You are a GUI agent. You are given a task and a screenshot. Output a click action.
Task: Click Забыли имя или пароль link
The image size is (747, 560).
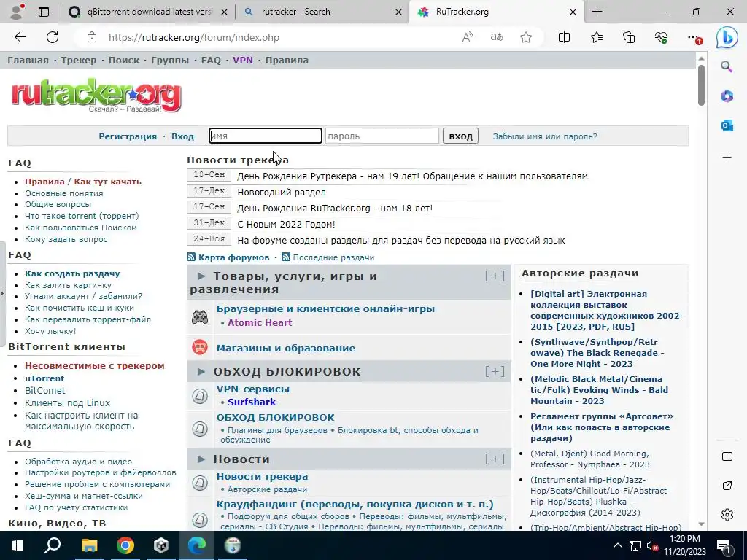pos(544,136)
